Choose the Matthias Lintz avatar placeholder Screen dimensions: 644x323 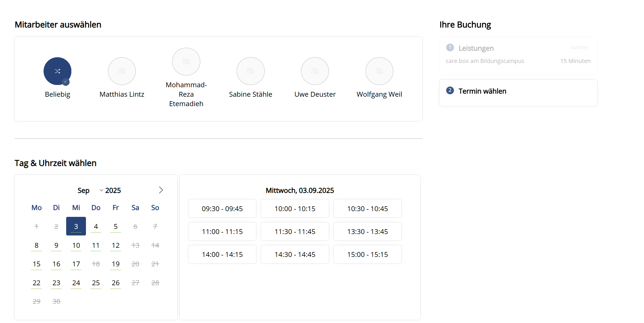coord(122,71)
